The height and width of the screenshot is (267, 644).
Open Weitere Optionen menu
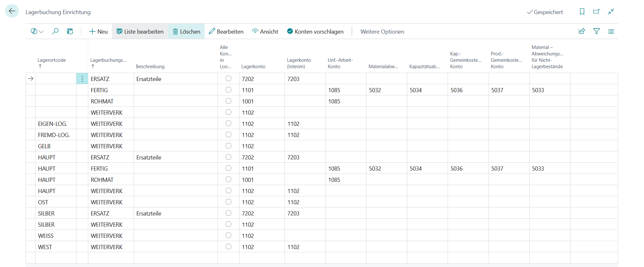(382, 31)
